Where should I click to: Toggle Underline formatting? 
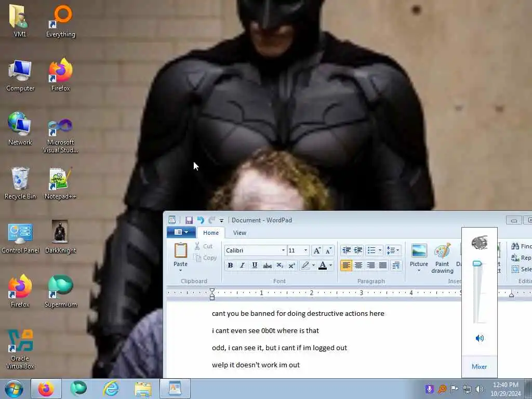click(x=255, y=265)
